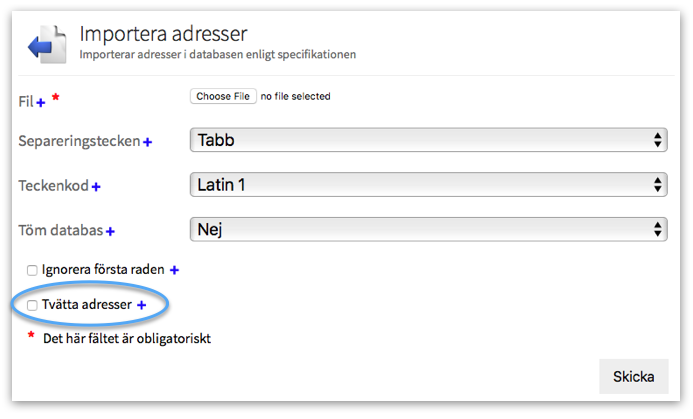693x419 pixels.
Task: Show help via plus icon beside Separeringstecken
Action: click(x=147, y=143)
